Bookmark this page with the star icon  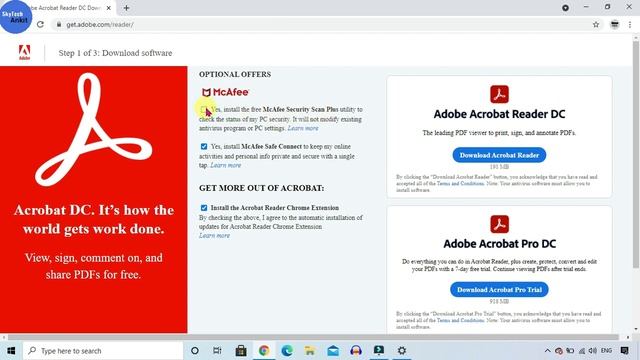(596, 24)
